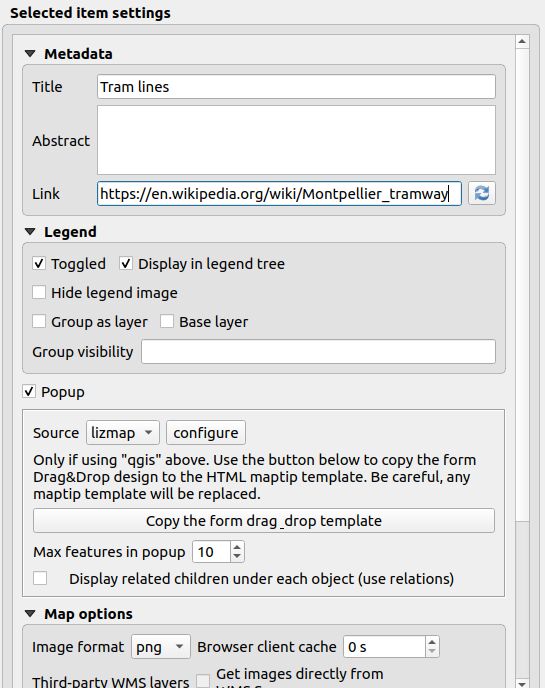
Task: Click the Link field with Wikipedia URL
Action: tap(279, 194)
